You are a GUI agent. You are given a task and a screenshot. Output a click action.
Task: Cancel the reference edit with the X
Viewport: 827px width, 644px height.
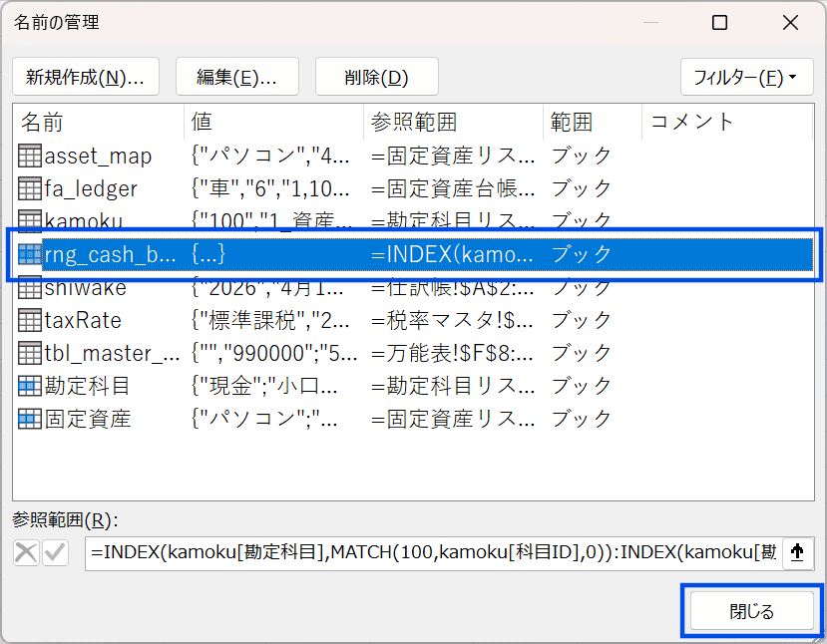click(x=27, y=553)
